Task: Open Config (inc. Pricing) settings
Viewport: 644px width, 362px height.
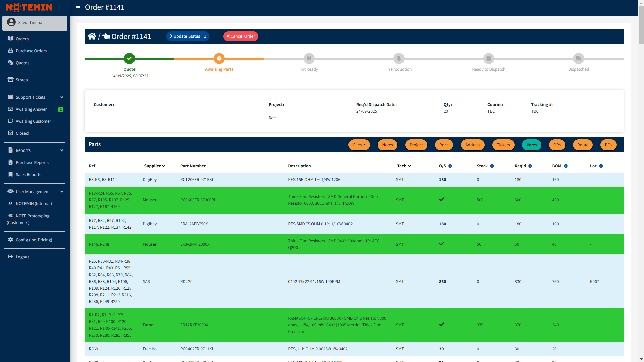Action: point(34,240)
